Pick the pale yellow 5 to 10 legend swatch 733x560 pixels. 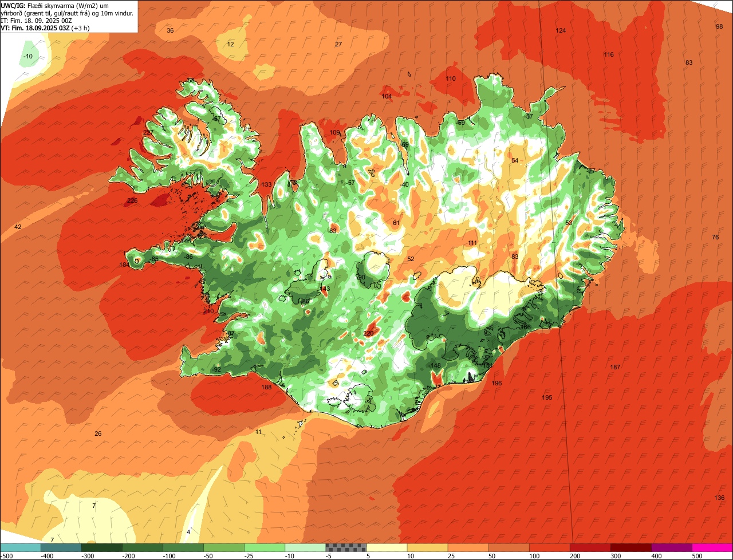pyautogui.click(x=387, y=547)
